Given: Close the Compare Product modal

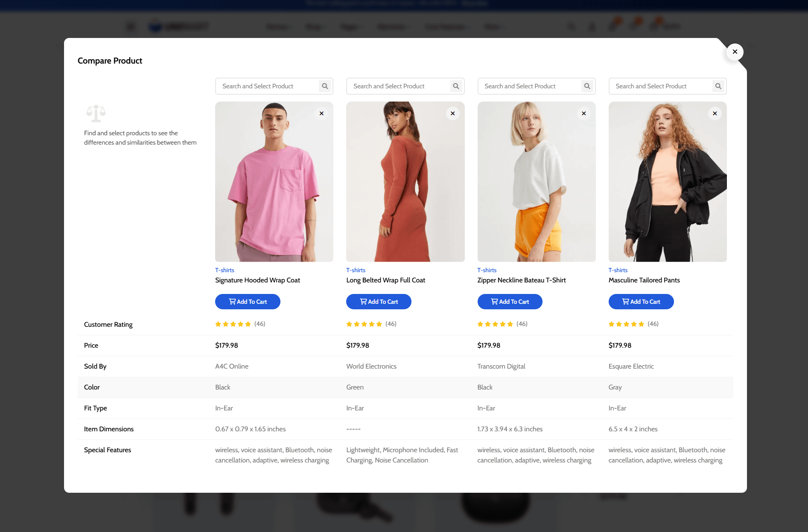Looking at the screenshot, I should coord(735,52).
